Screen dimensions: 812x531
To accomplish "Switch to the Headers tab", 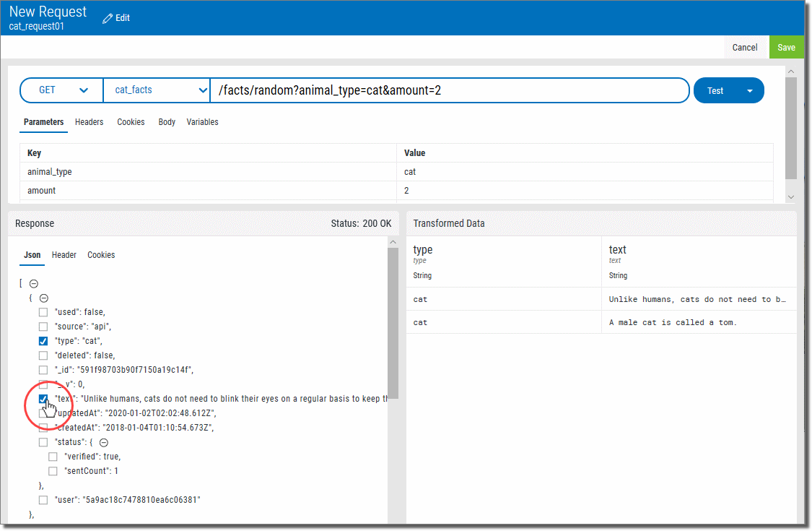I will 89,122.
